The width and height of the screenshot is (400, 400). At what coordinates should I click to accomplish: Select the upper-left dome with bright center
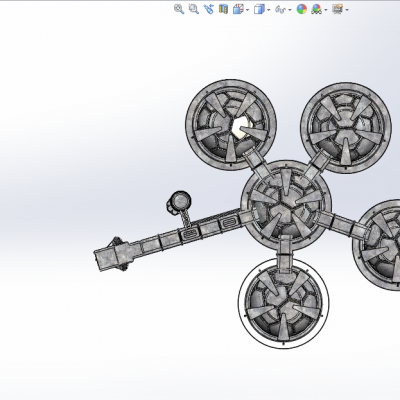point(231,125)
